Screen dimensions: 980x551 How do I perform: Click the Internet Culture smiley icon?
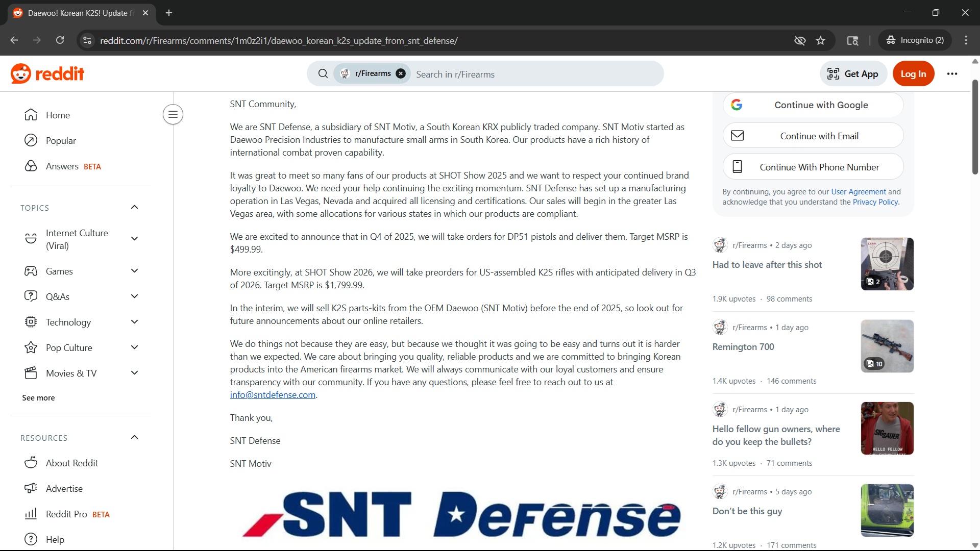click(31, 239)
